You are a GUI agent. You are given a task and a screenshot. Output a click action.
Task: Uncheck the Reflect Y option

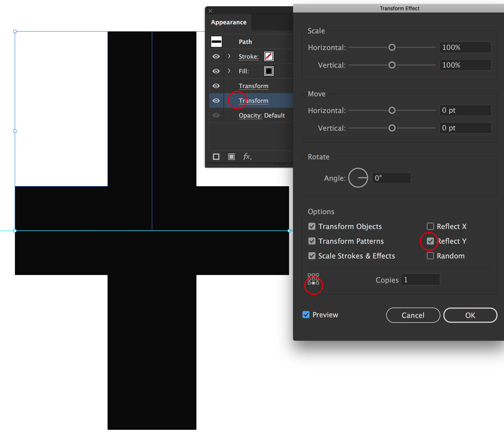(x=430, y=241)
